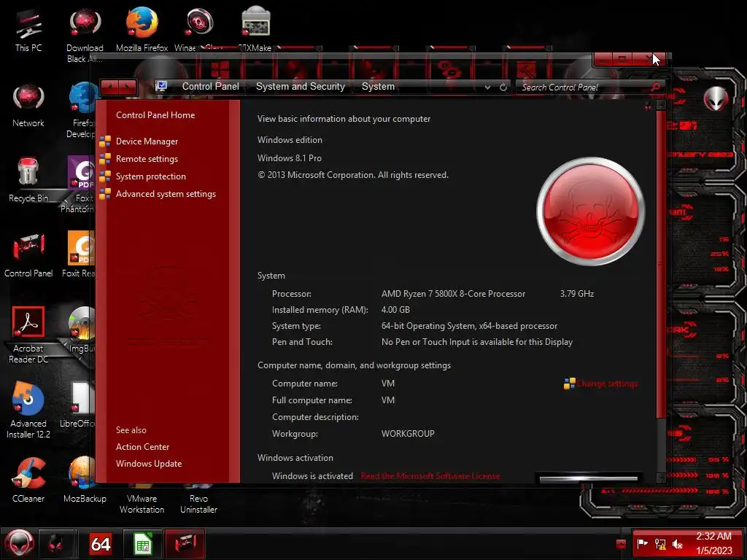Open Windows Update link
Image resolution: width=747 pixels, height=560 pixels.
(149, 464)
